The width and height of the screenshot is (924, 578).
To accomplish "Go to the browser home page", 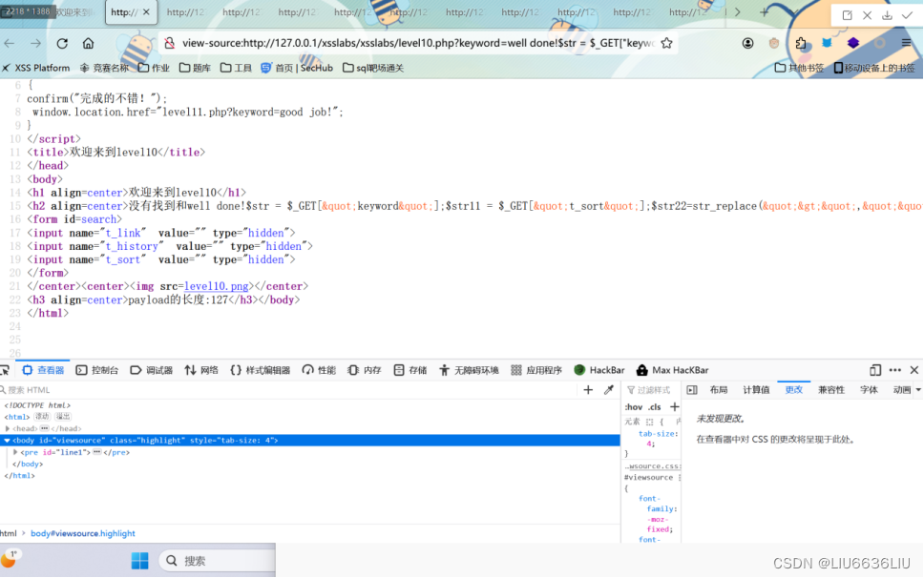I will 88,43.
